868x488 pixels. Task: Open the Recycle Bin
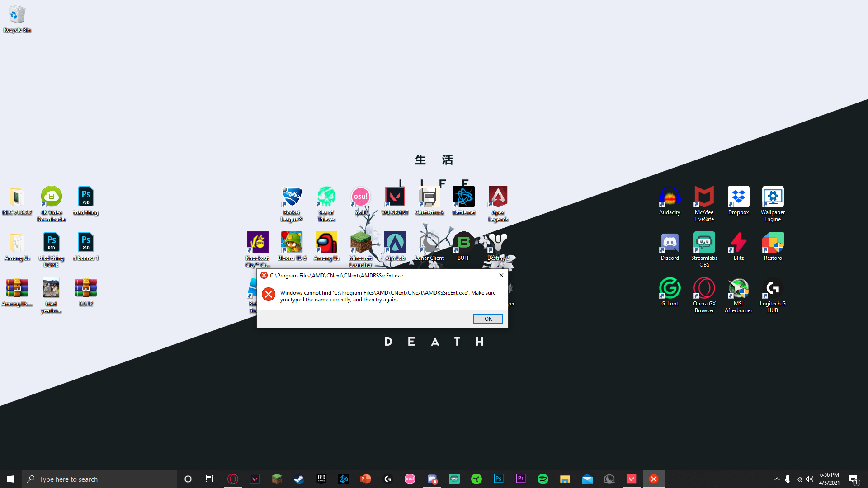17,19
